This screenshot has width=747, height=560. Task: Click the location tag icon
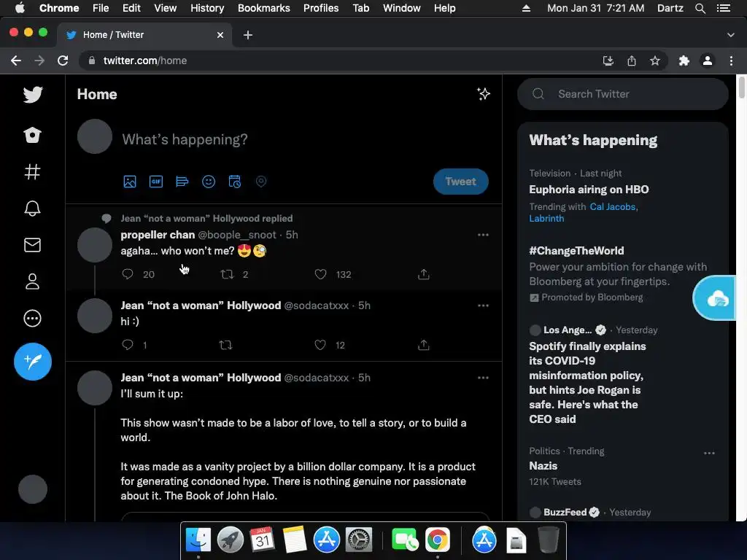pos(260,182)
